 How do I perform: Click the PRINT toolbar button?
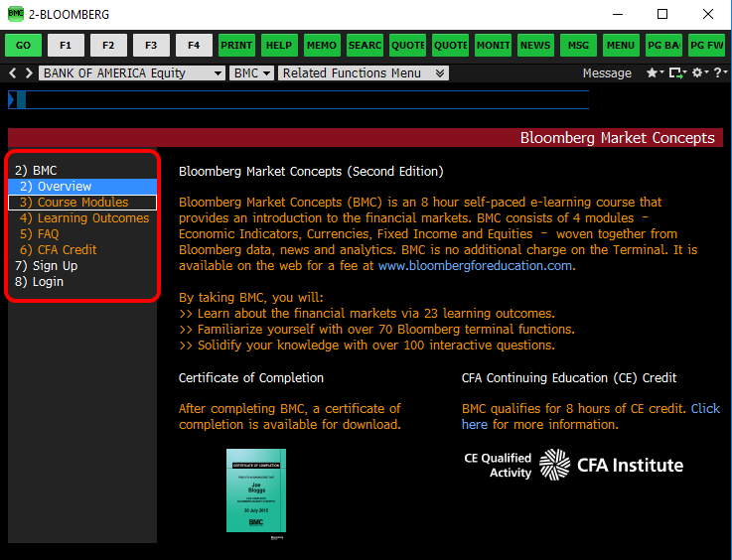click(236, 46)
